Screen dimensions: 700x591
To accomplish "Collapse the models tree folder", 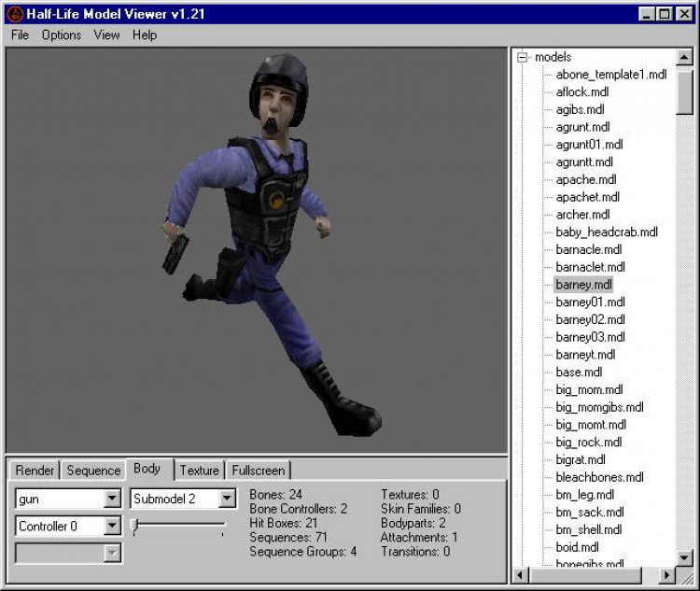I will coord(522,57).
